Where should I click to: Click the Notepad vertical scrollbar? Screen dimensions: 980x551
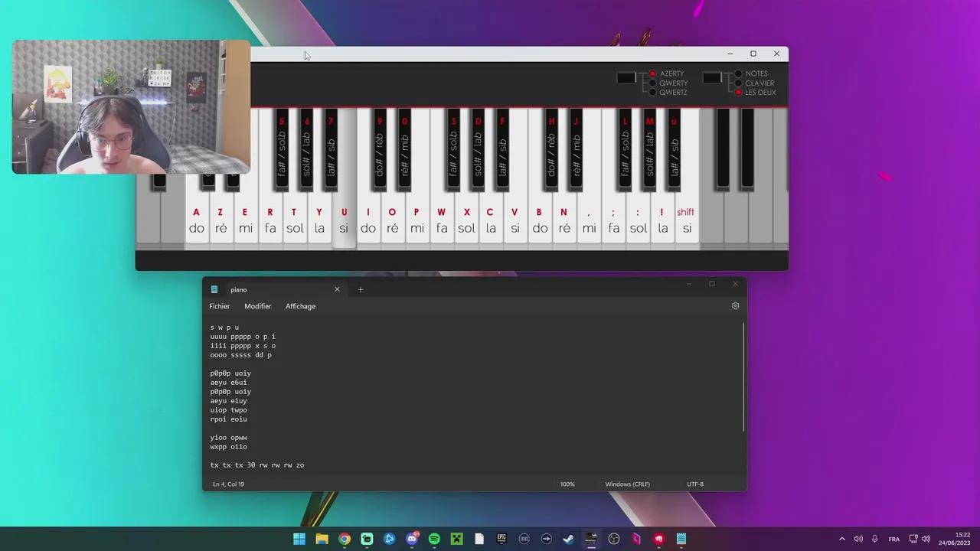coord(744,377)
